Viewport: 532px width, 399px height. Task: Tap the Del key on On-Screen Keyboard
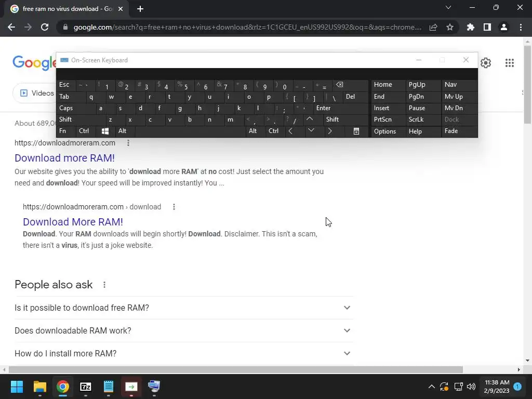pos(356,97)
